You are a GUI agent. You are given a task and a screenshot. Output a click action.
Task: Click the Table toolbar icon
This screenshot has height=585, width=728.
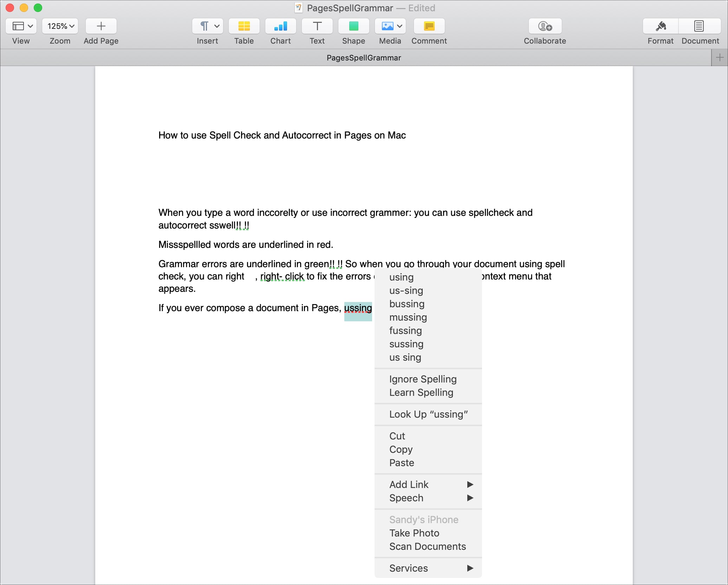(x=244, y=26)
